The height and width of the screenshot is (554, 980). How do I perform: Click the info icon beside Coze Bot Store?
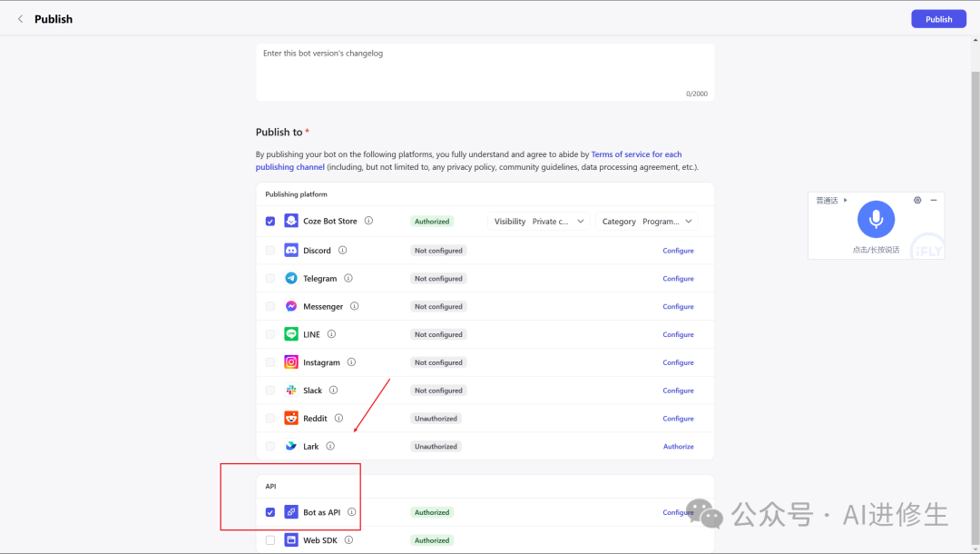(x=368, y=221)
